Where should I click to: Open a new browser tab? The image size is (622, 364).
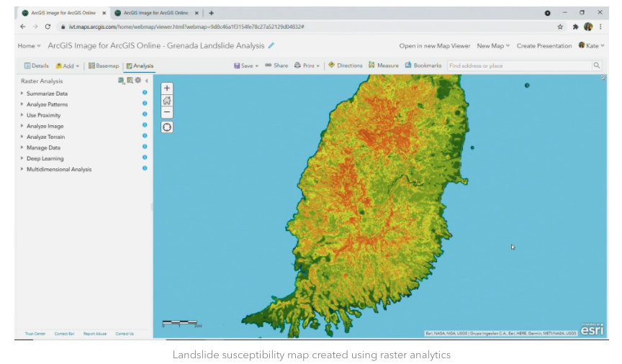tap(212, 13)
